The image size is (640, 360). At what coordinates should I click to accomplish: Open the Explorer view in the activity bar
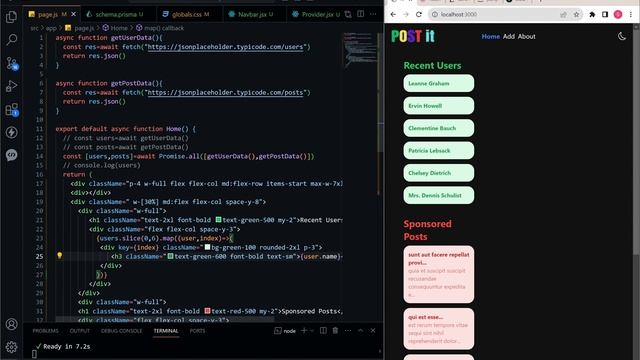[x=11, y=17]
